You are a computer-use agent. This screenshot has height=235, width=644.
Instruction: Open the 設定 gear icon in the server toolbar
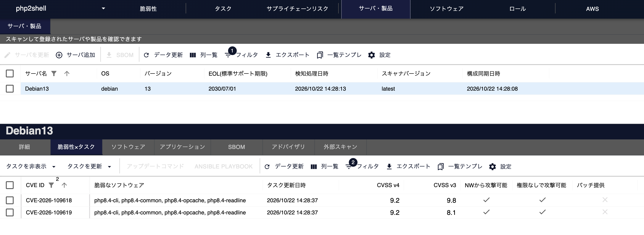point(372,55)
